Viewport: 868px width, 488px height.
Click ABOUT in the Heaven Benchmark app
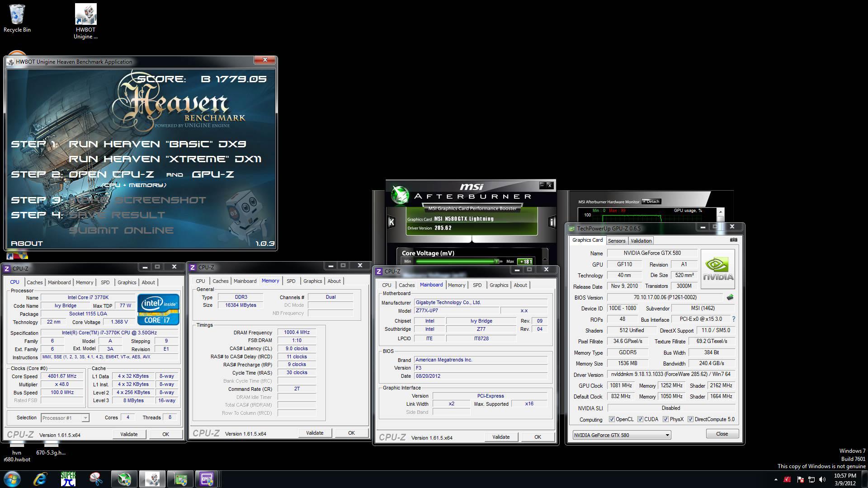click(27, 243)
